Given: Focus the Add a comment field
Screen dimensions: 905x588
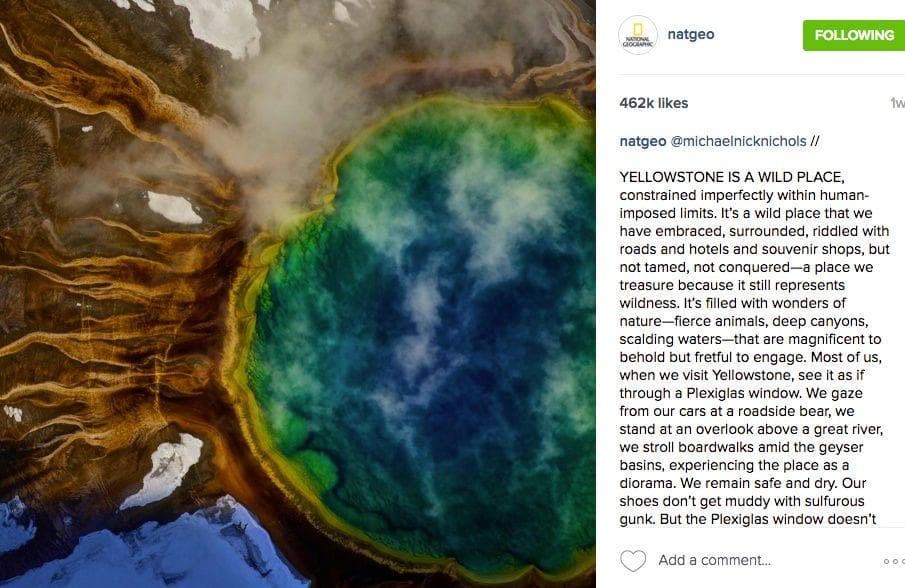Looking at the screenshot, I should (x=715, y=560).
